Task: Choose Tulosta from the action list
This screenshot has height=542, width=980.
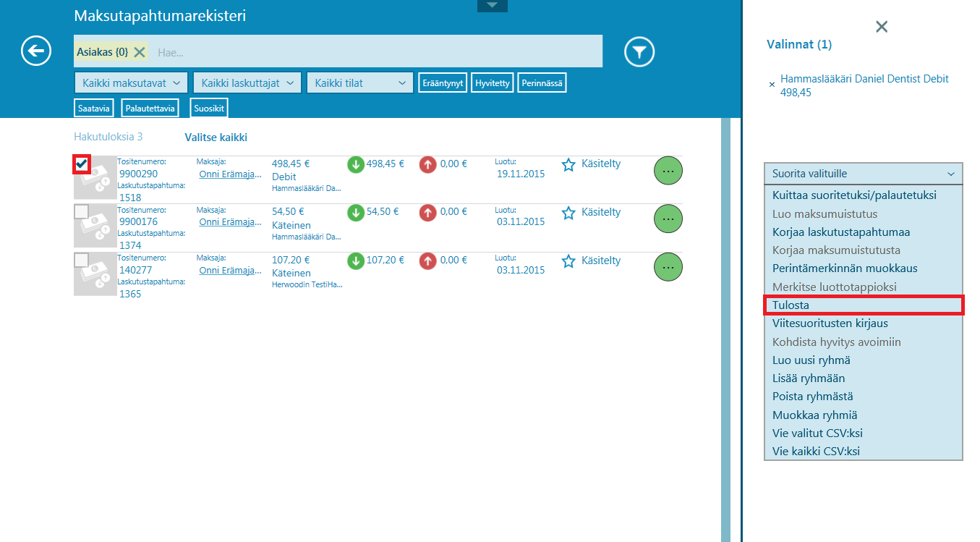Action: (x=864, y=305)
